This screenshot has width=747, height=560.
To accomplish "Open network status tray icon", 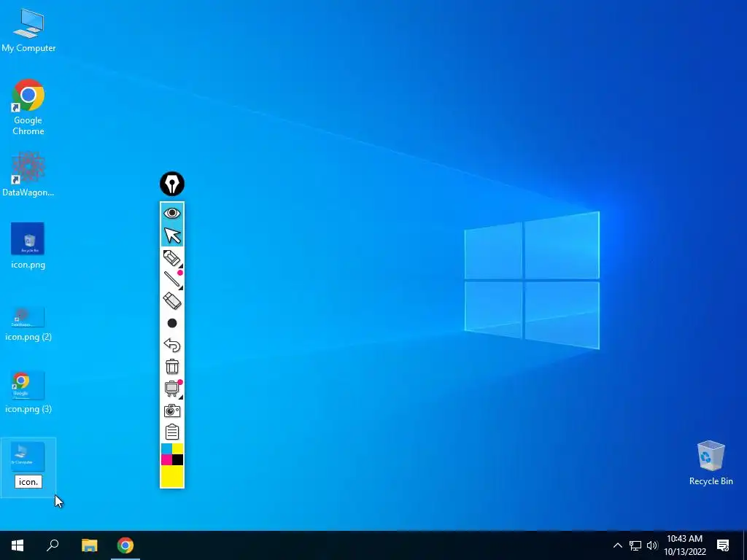I will tap(635, 545).
